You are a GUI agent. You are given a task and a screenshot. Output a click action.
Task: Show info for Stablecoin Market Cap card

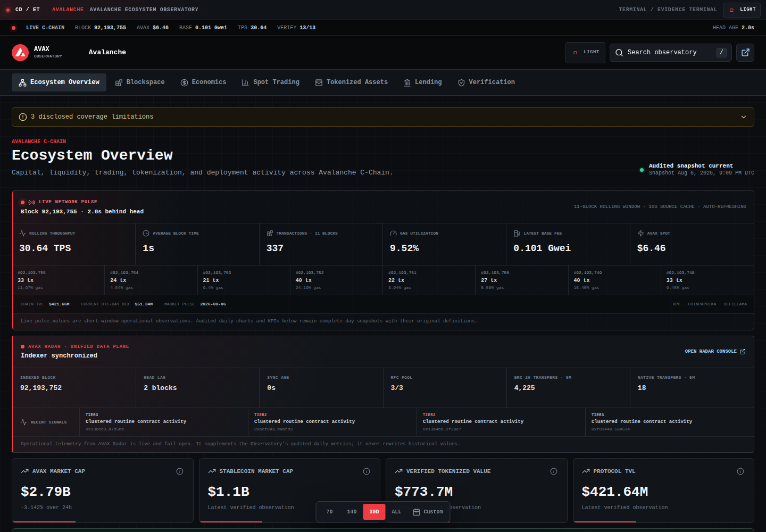pos(367,471)
